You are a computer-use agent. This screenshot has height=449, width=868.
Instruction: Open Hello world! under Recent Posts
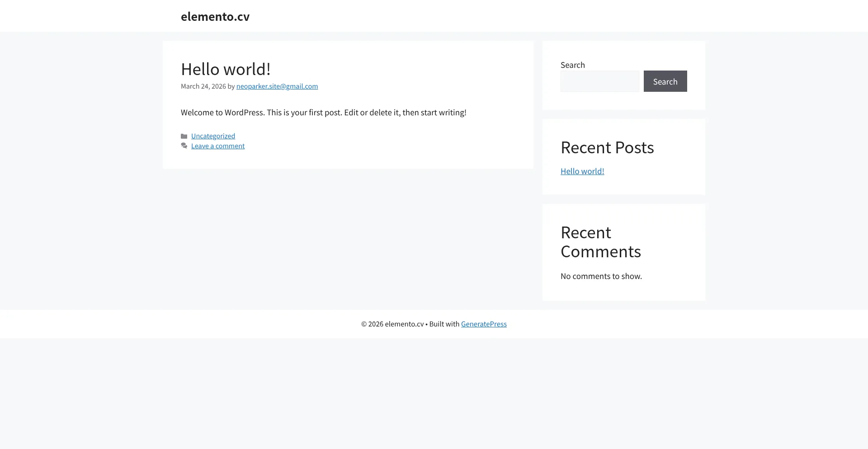tap(582, 171)
